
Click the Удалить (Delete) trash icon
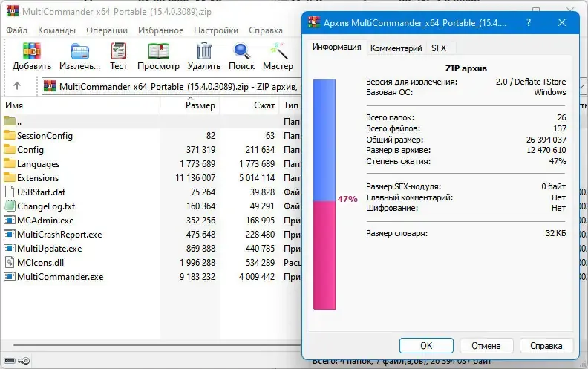(x=204, y=51)
